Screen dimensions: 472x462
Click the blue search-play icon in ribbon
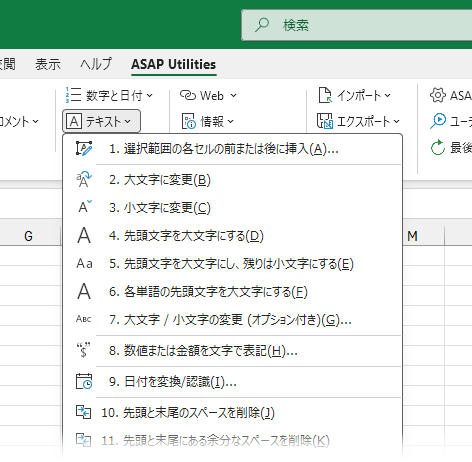438,121
